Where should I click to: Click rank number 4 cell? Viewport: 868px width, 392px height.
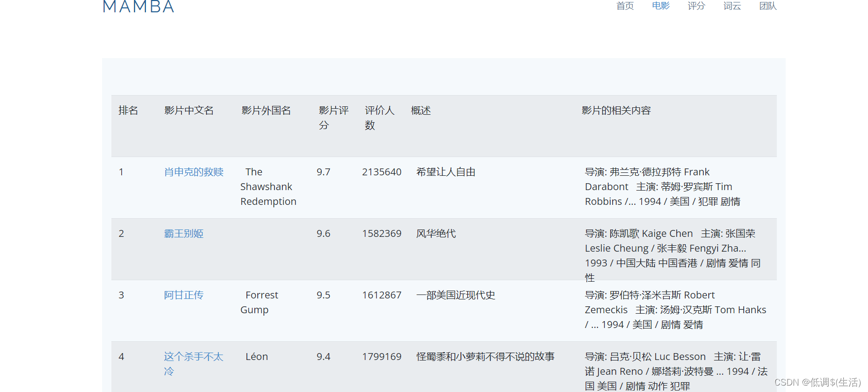click(x=121, y=357)
